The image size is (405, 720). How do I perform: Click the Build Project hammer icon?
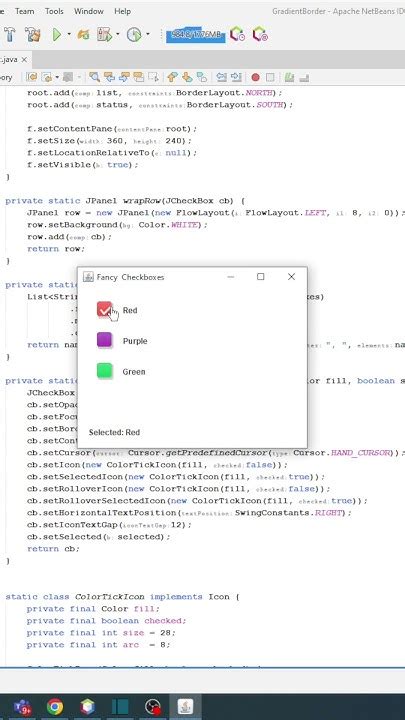click(10, 34)
